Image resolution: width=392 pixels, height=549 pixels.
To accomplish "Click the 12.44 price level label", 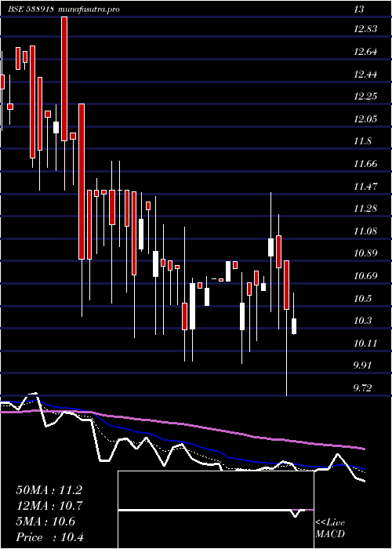I will coord(365,75).
